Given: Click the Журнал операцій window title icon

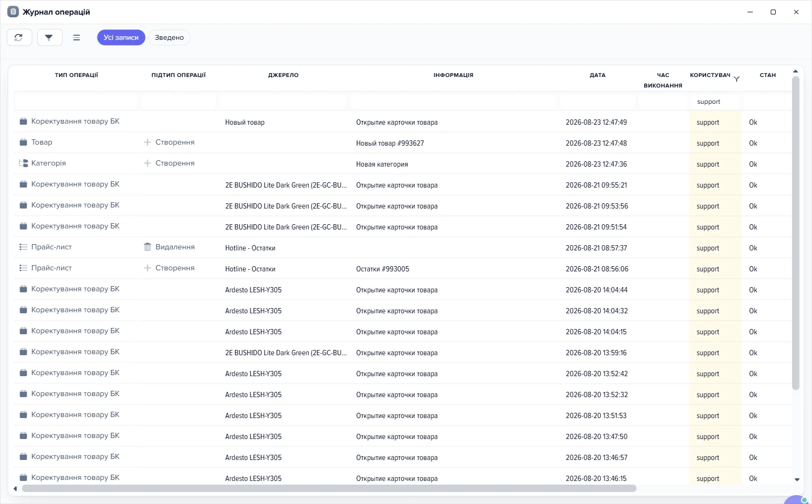Looking at the screenshot, I should coord(13,12).
